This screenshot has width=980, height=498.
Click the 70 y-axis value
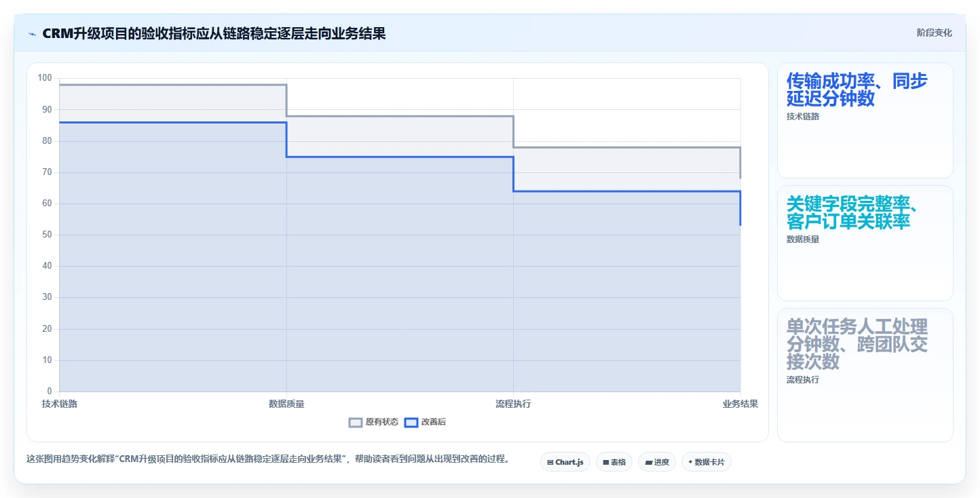point(47,172)
